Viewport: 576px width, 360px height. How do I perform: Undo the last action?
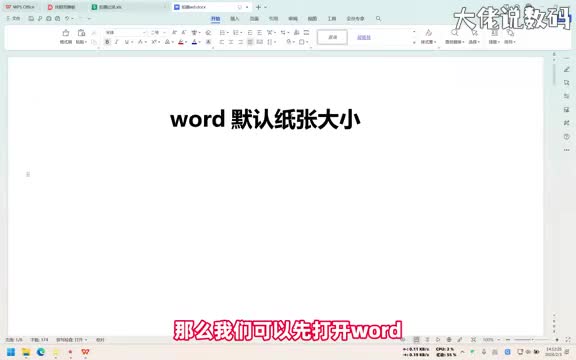[67, 18]
